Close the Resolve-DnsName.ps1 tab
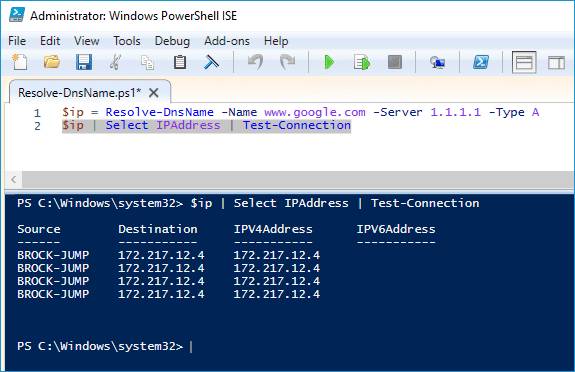This screenshot has width=575, height=372. (154, 93)
